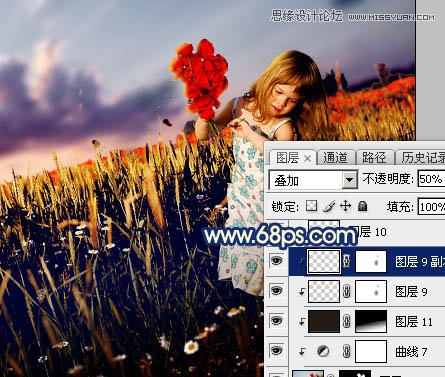
Task: Select the layer named 图层 9
Action: (411, 292)
